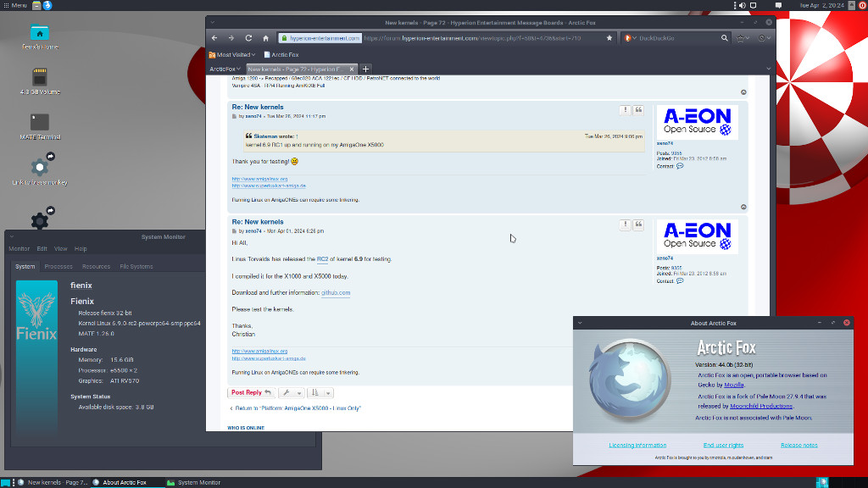Image resolution: width=868 pixels, height=488 pixels.
Task: Open the Most Visited bookmarks dropdown
Action: [x=232, y=55]
